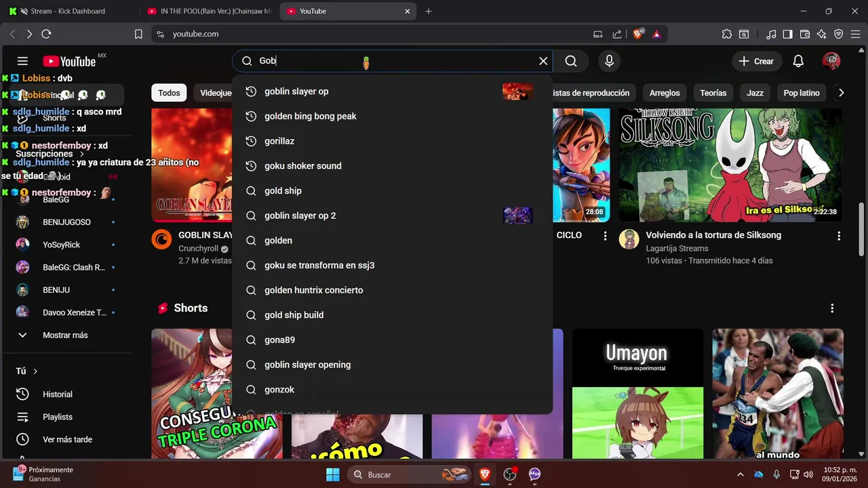Viewport: 868px width, 488px height.
Task: Expand Mostrar más in subscriptions list
Action: click(66, 335)
